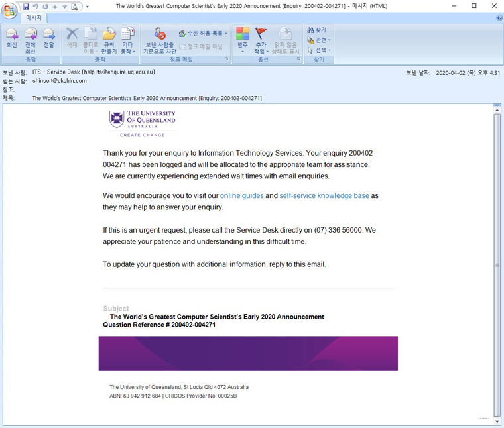Image resolution: width=504 pixels, height=428 pixels.
Task: Expand the 기타 동작 other actions menu
Action: (x=127, y=40)
